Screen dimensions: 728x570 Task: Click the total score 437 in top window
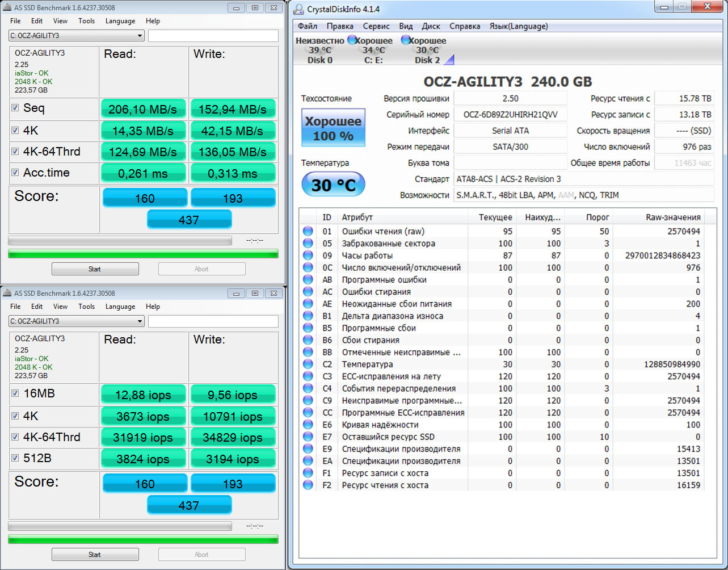point(189,219)
